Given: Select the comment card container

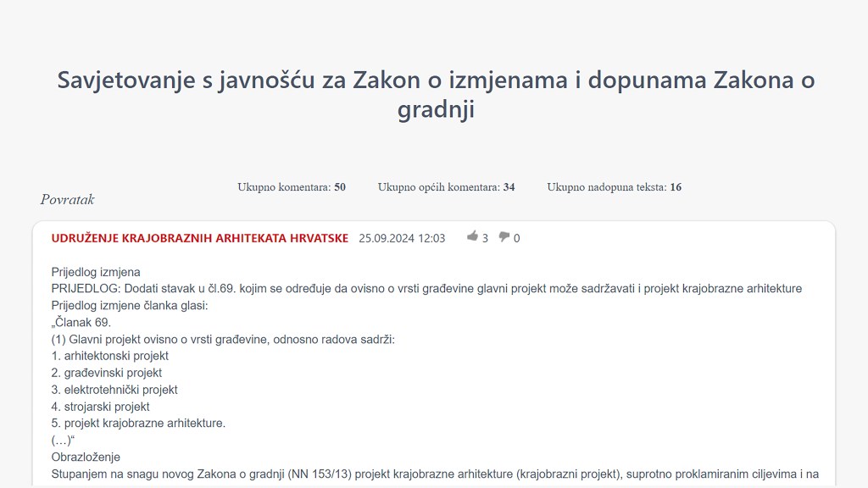Looking at the screenshot, I should (x=434, y=356).
